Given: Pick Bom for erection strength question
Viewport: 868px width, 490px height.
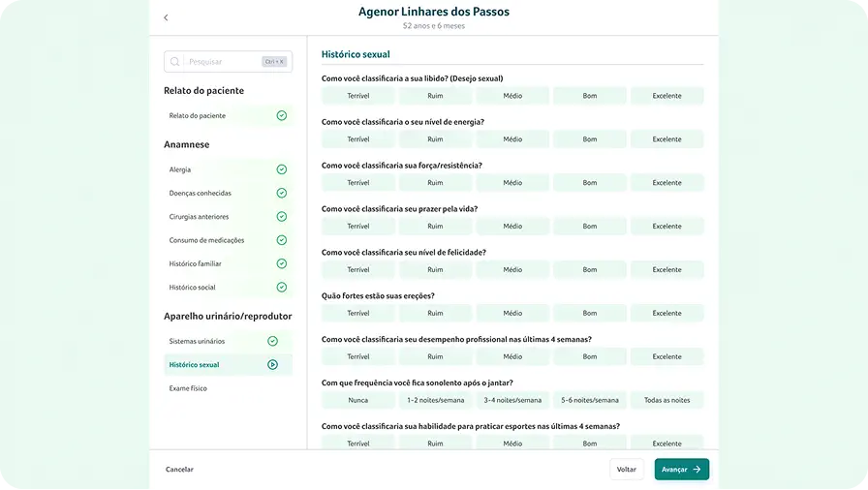Looking at the screenshot, I should (589, 313).
